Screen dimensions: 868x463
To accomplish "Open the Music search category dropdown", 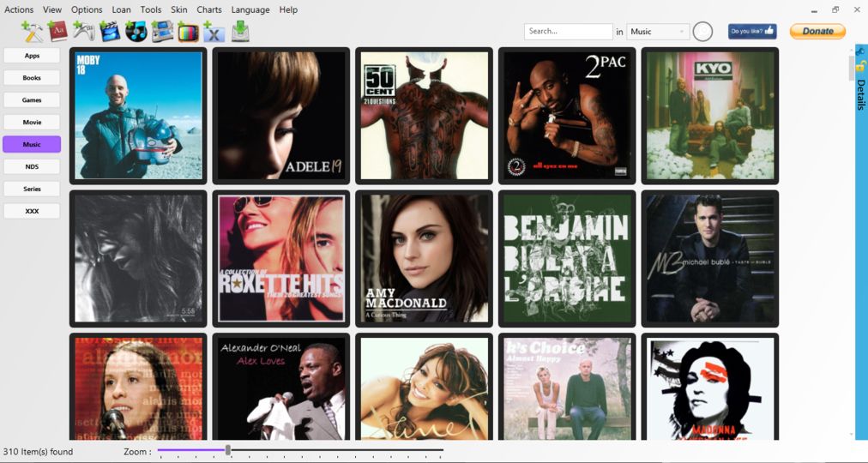I will point(658,32).
